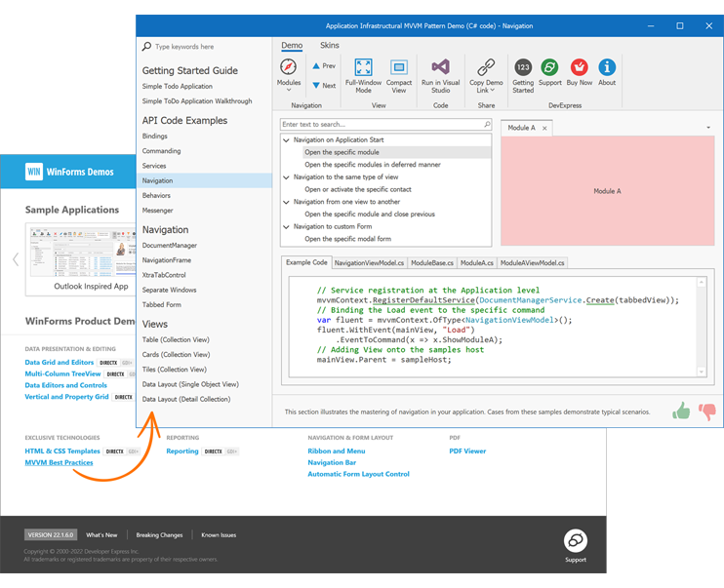This screenshot has height=588, width=724.
Task: Collapse Navigation to custom Form node
Action: point(286,226)
